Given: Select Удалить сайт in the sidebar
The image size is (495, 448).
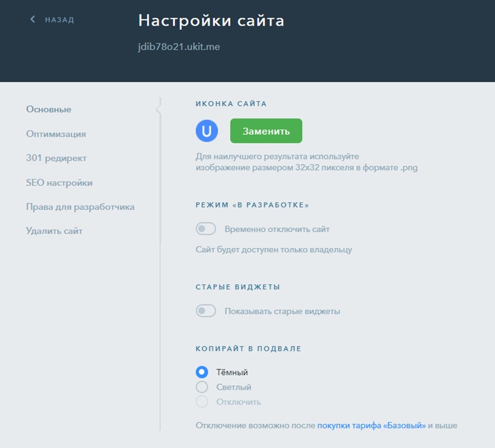Looking at the screenshot, I should (54, 231).
